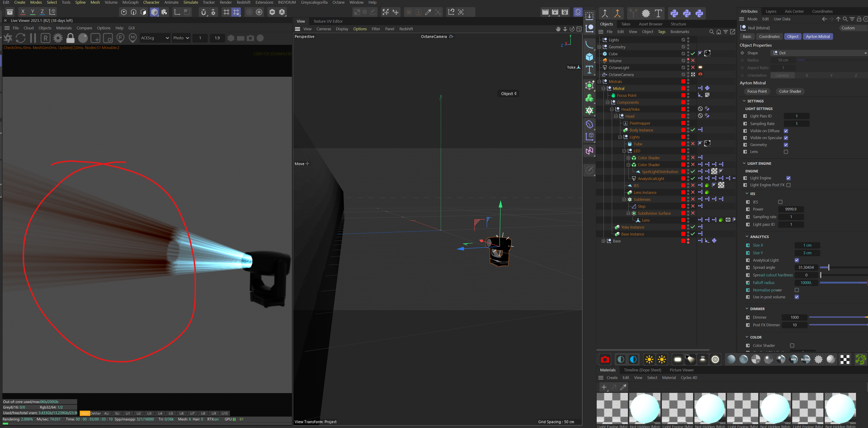Click the pick material M marker icon
868x428 pixels.
(x=133, y=38)
